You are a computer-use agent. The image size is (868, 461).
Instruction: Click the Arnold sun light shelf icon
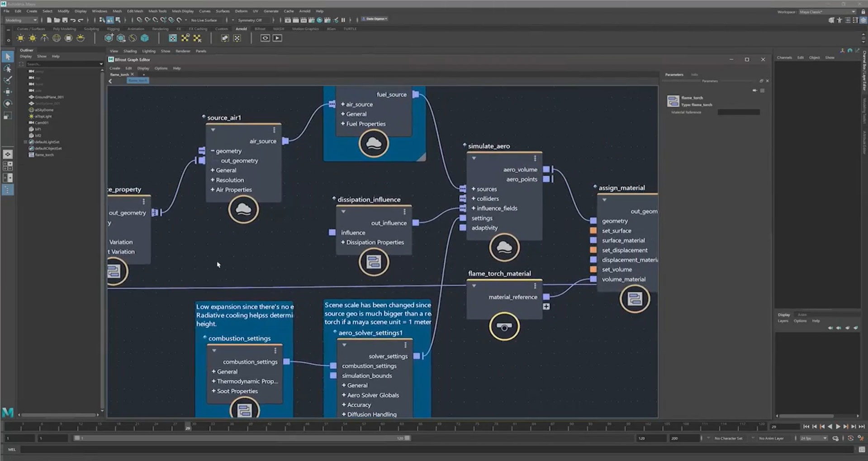coord(20,38)
